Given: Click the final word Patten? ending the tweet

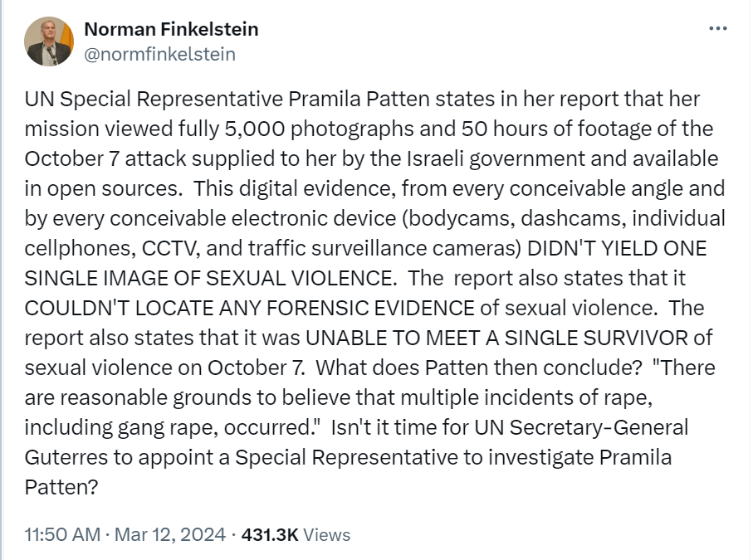Looking at the screenshot, I should [x=61, y=488].
